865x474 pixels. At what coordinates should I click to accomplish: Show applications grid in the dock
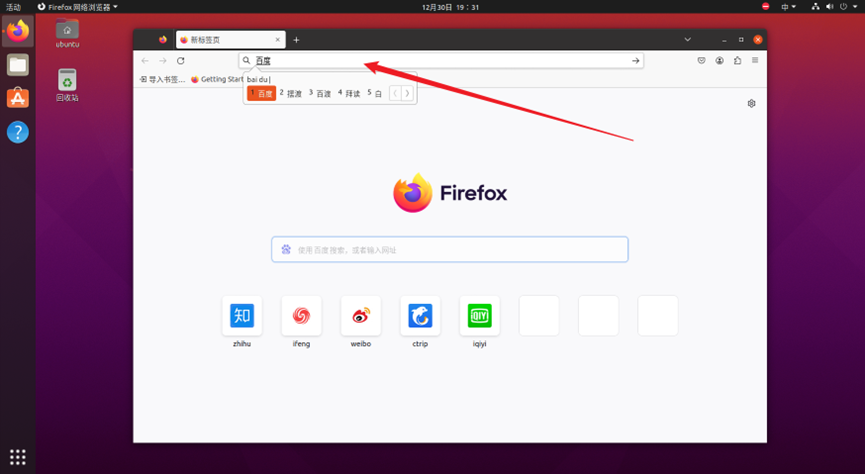tap(18, 457)
